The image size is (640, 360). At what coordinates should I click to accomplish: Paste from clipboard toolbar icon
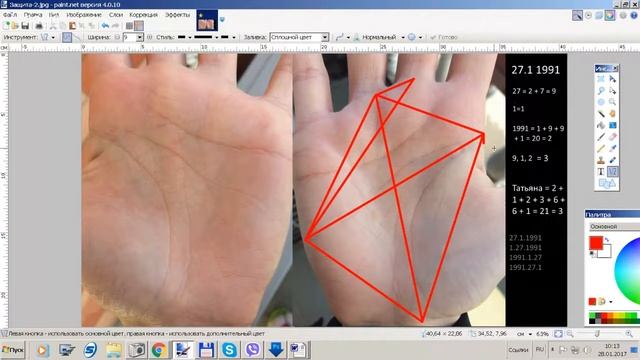click(72, 26)
